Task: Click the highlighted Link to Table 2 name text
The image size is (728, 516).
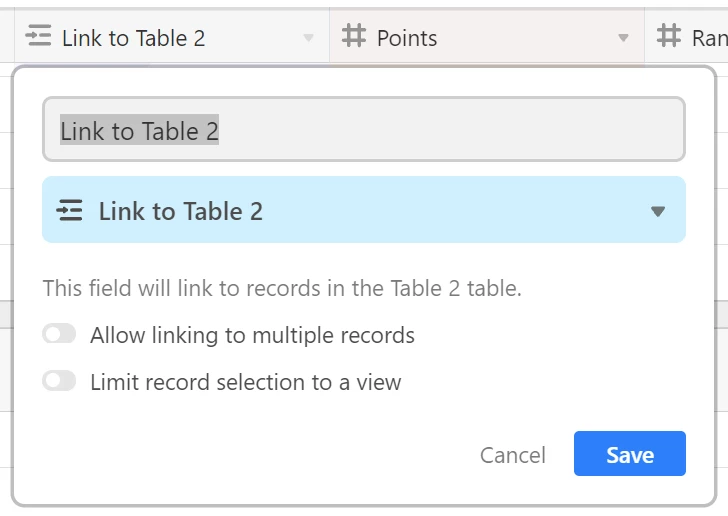Action: point(139,130)
